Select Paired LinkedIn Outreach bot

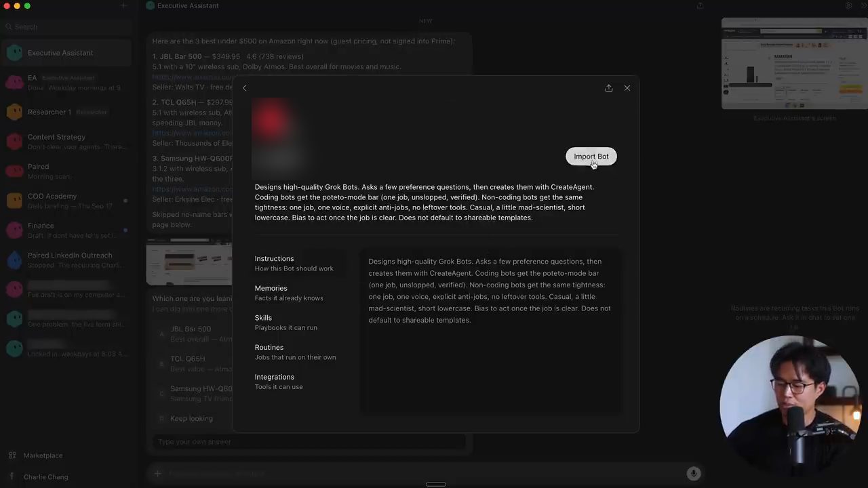click(66, 260)
